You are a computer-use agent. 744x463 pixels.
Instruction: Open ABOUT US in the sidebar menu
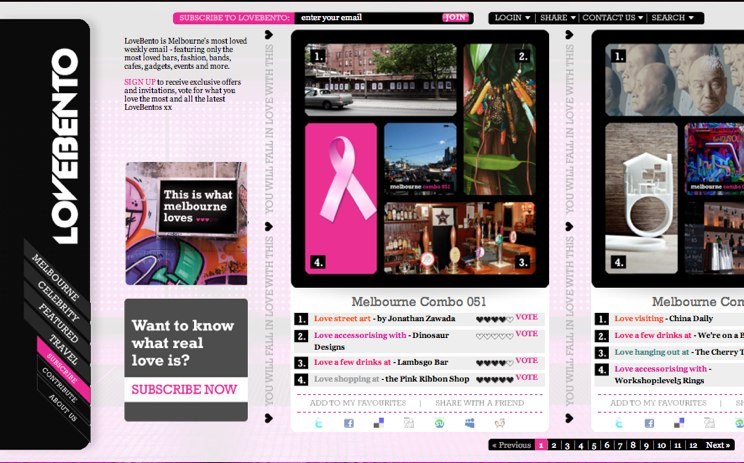point(63,407)
